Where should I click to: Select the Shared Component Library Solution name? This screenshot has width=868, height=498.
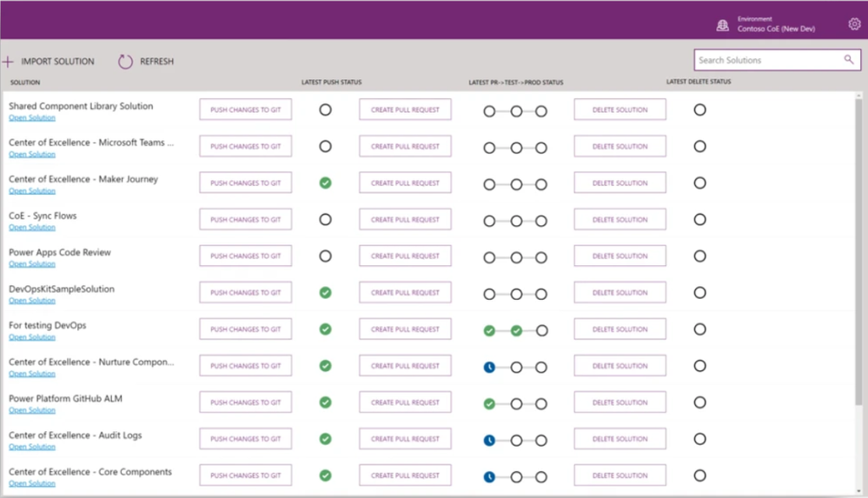pos(81,106)
